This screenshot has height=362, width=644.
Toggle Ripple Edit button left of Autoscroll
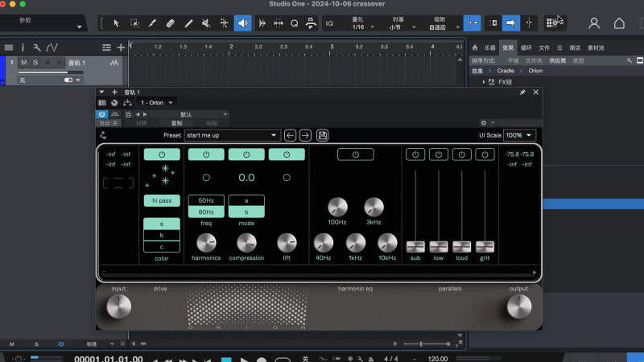(x=493, y=23)
